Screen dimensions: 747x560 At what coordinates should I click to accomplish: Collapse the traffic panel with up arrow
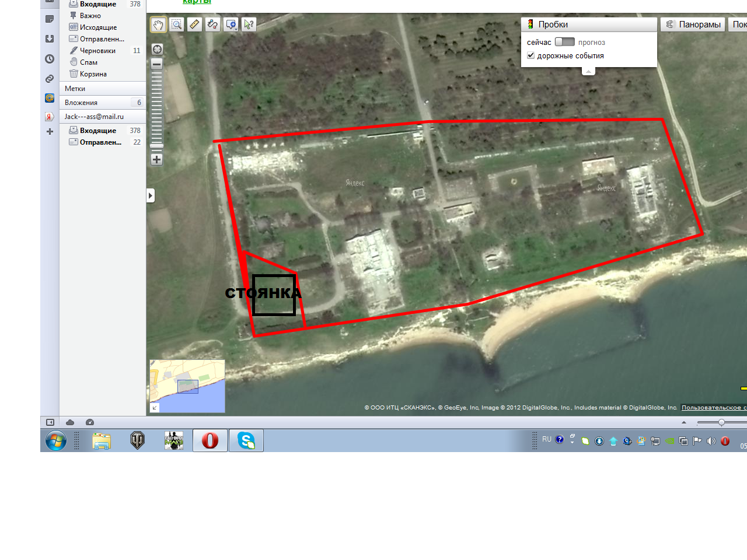(x=588, y=71)
